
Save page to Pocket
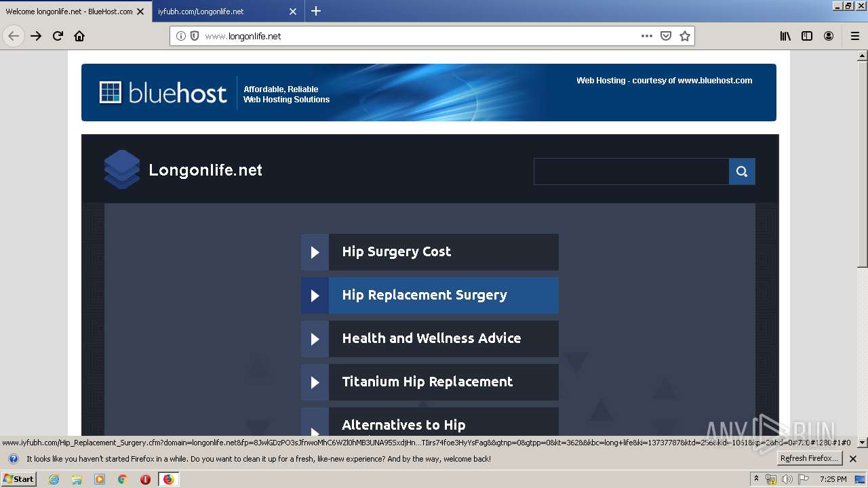point(666,36)
